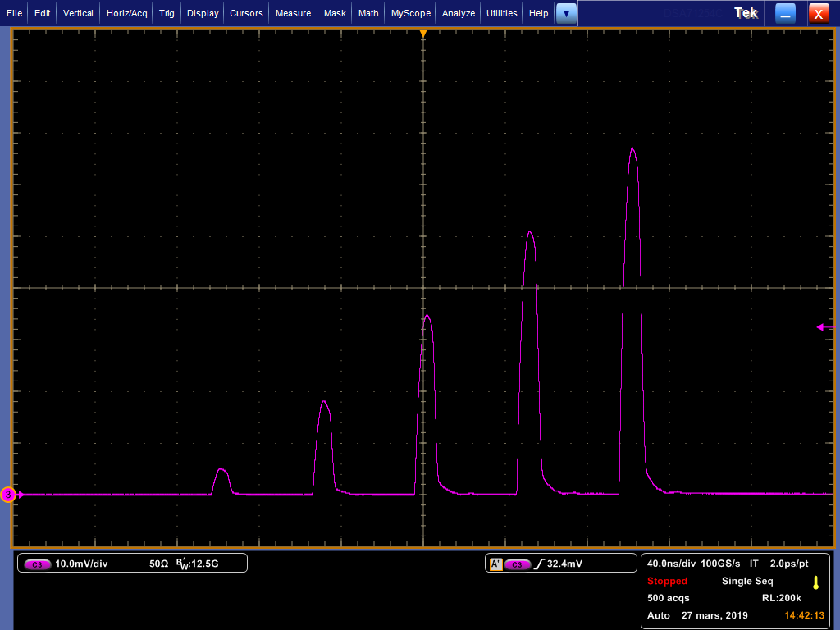Click the A' trigger type indicator
Viewport: 840px width, 630px height.
pyautogui.click(x=495, y=564)
